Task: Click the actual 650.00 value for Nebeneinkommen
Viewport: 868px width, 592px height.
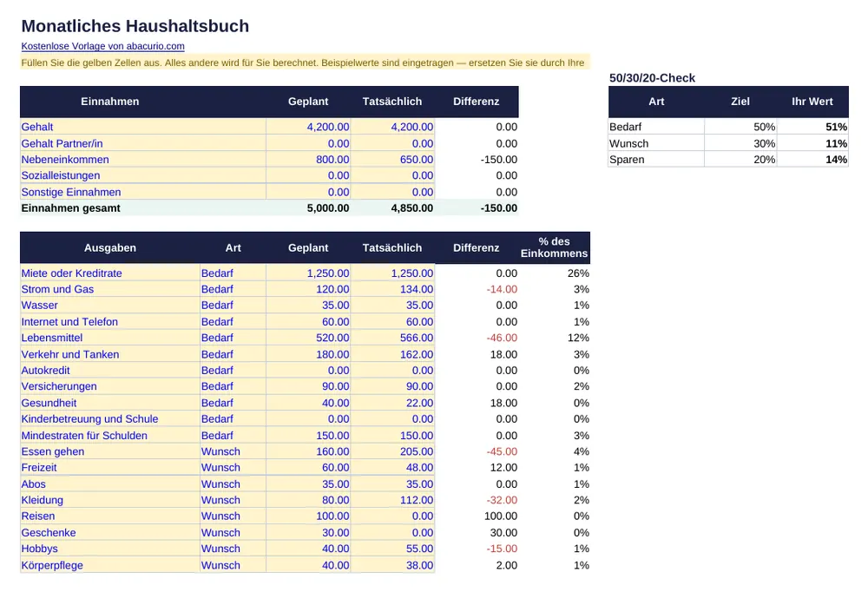Action: 392,160
